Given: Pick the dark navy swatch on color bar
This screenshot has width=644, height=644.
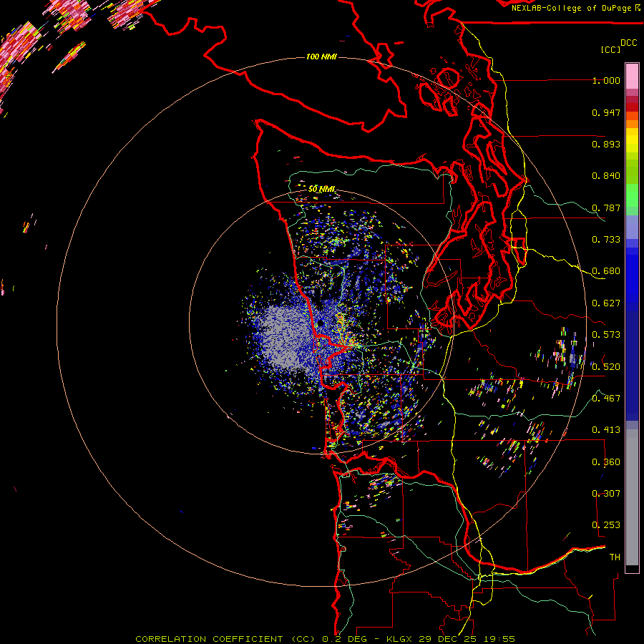Looking at the screenshot, I should click(x=632, y=361).
